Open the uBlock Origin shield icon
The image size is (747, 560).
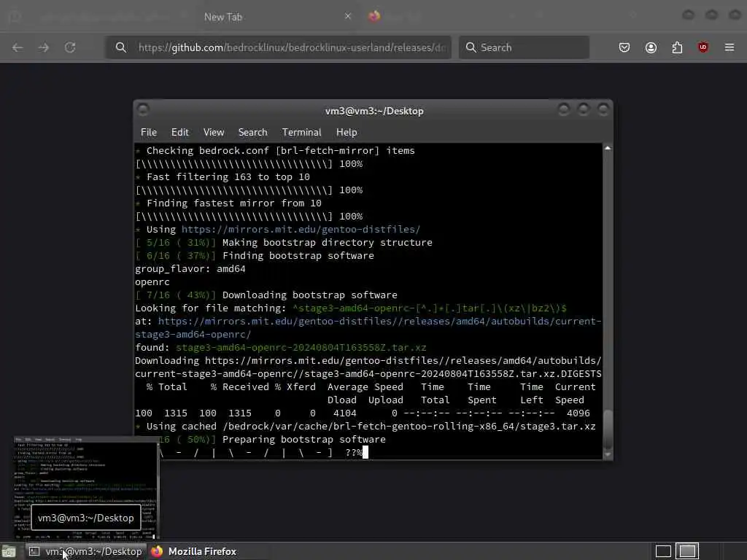click(x=703, y=47)
